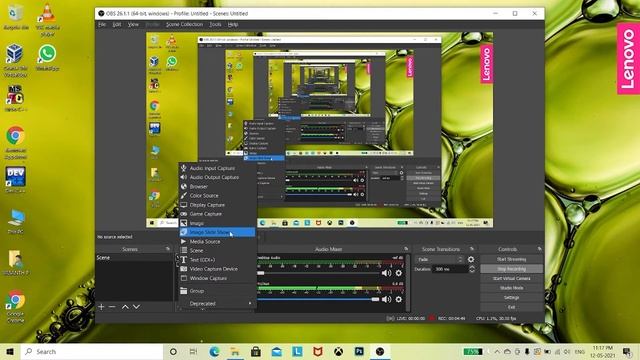This screenshot has height=360, width=640.
Task: Click Start Streaming button
Action: [511, 260]
